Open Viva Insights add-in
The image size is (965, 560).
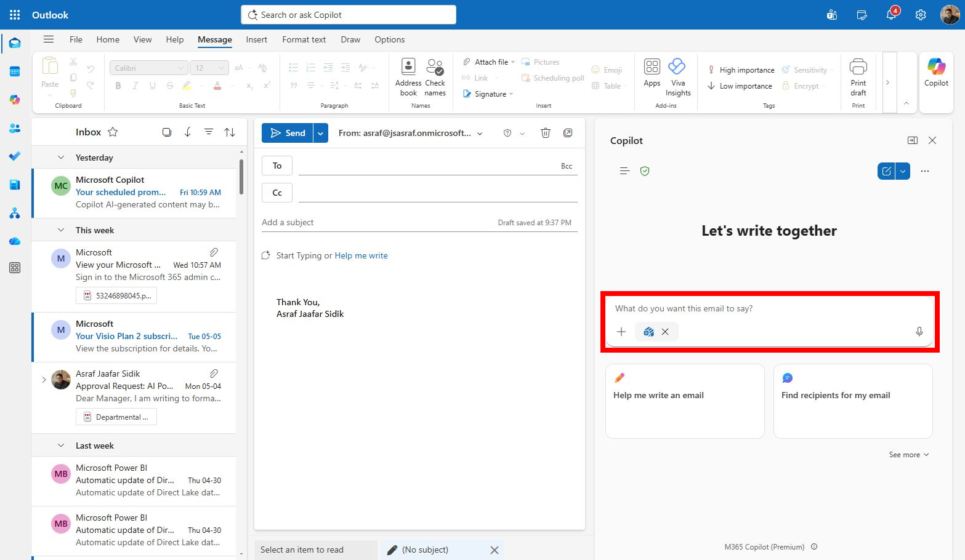[677, 78]
